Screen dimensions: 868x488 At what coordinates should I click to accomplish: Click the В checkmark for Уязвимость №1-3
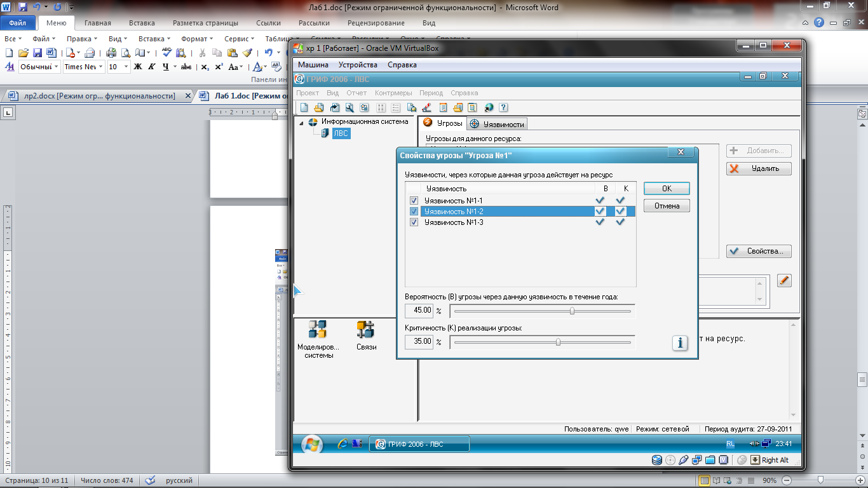point(600,222)
